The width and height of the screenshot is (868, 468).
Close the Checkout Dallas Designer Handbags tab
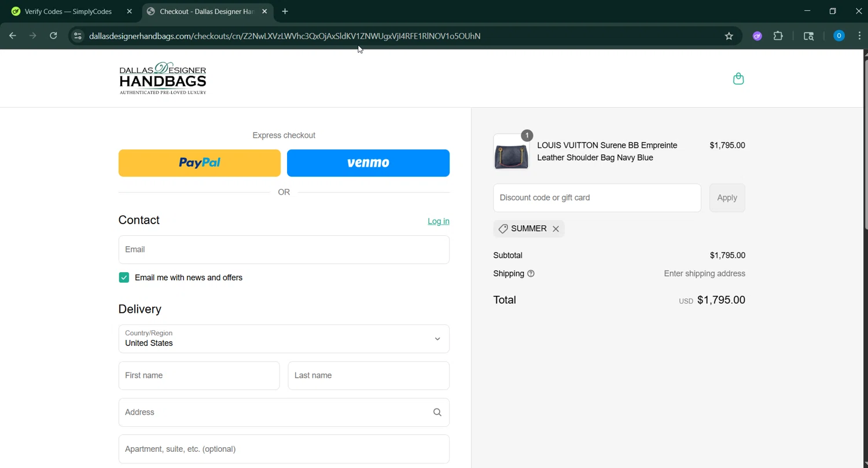point(264,12)
